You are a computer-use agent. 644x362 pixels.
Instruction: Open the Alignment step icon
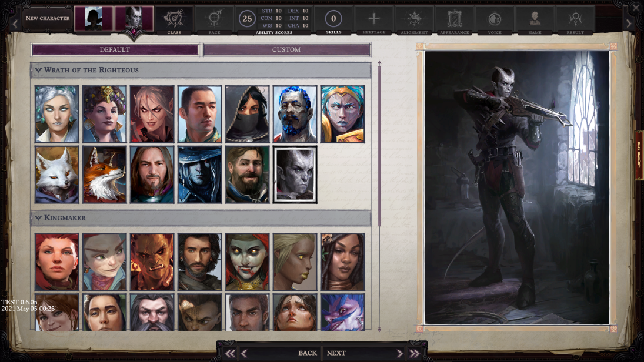pos(414,20)
